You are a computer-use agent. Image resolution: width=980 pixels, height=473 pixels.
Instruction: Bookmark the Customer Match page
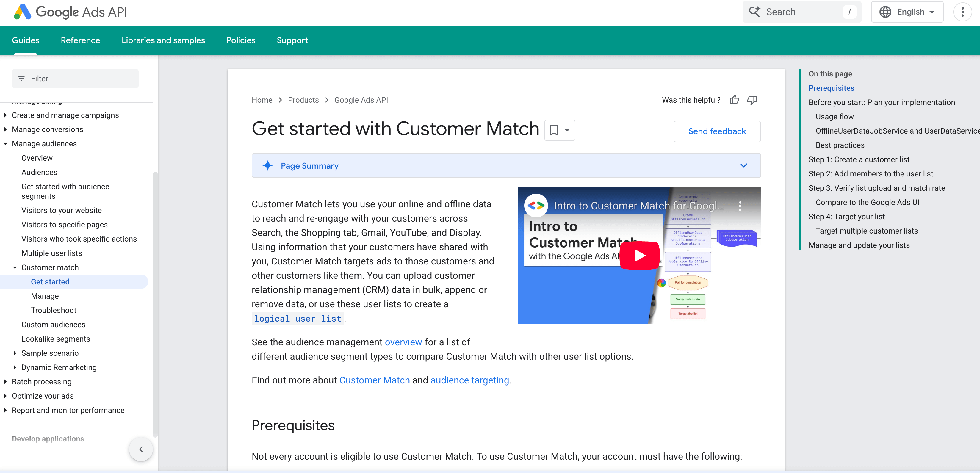(x=554, y=130)
